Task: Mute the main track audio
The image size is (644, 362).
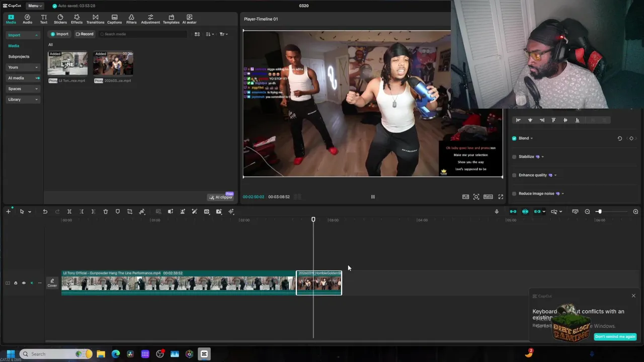Action: point(32,283)
